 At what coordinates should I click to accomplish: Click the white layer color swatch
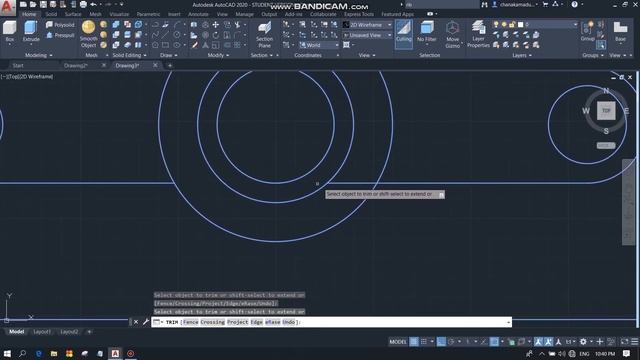520,25
